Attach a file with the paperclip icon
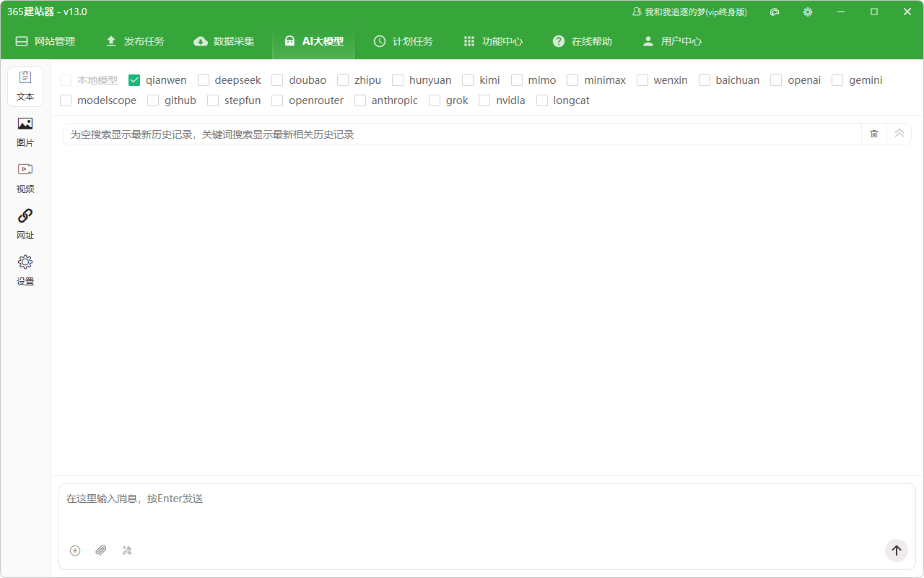Image resolution: width=924 pixels, height=578 pixels. (x=101, y=551)
